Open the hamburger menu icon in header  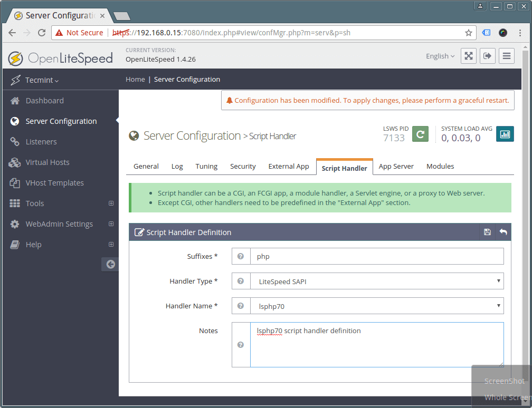[x=507, y=56]
